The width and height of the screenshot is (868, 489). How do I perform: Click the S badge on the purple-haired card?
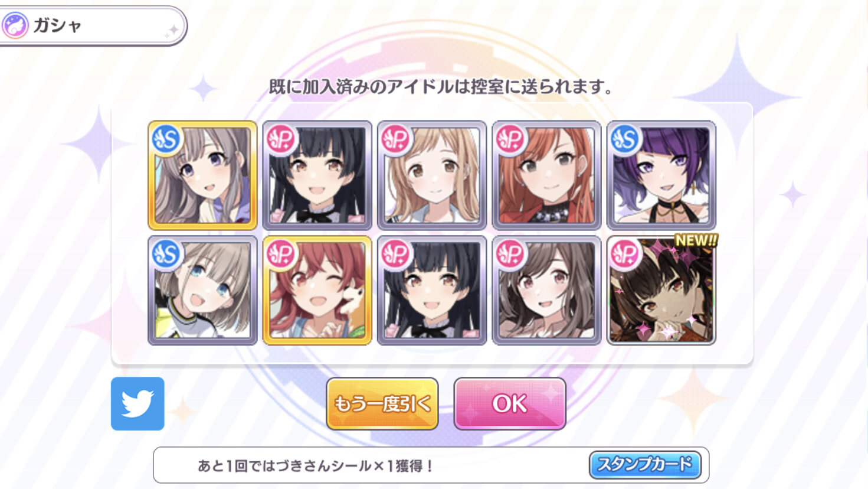click(625, 139)
